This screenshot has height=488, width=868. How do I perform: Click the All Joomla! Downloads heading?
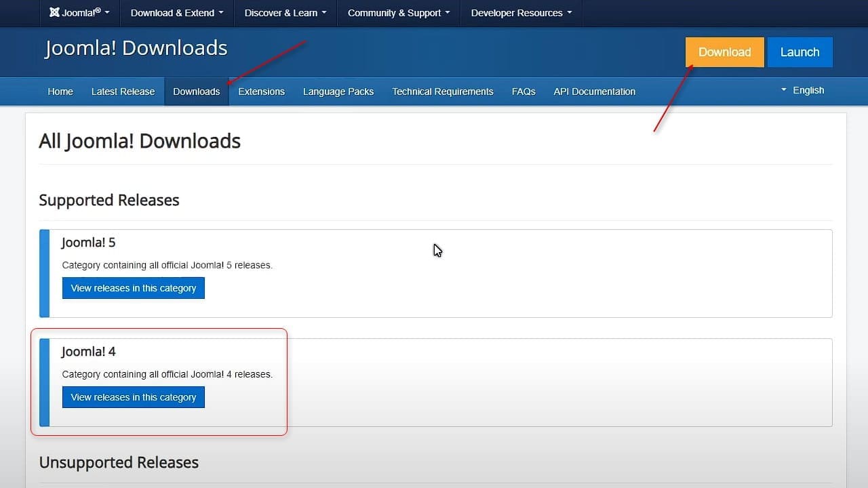(140, 141)
